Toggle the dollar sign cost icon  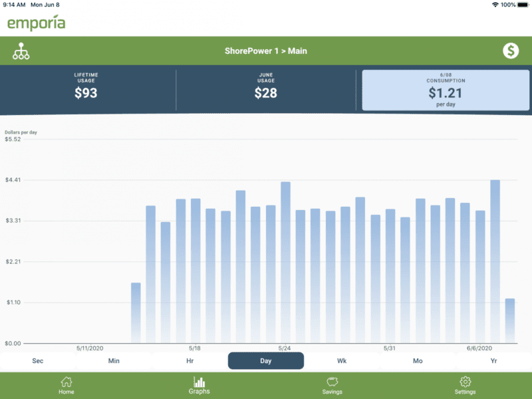[510, 51]
